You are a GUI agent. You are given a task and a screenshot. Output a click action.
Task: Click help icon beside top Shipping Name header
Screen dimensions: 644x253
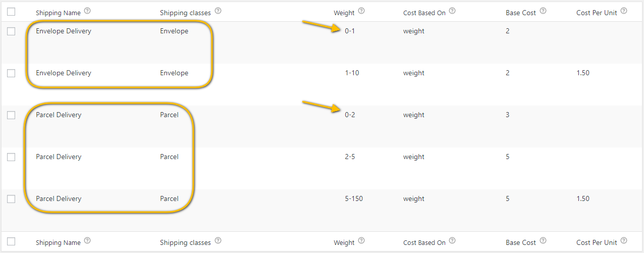[88, 11]
